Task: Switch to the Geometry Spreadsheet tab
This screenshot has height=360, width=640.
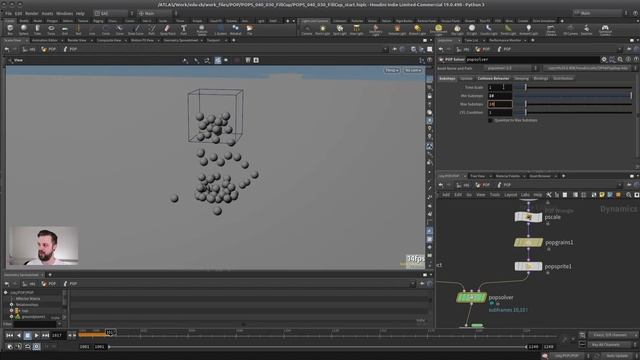Action: (x=181, y=40)
